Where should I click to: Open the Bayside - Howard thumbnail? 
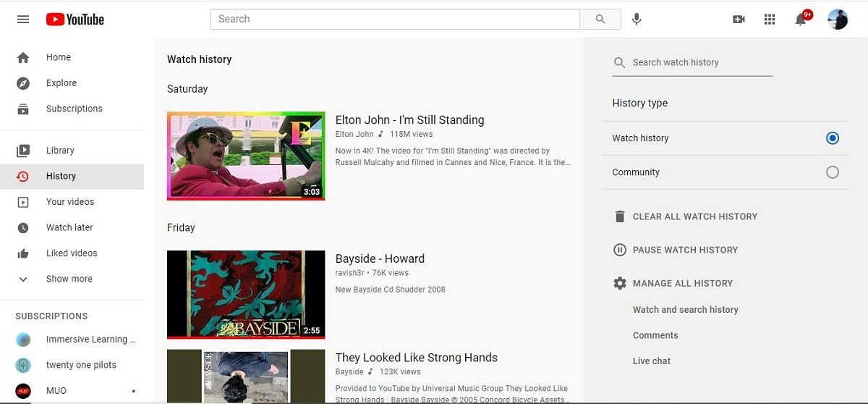click(246, 295)
